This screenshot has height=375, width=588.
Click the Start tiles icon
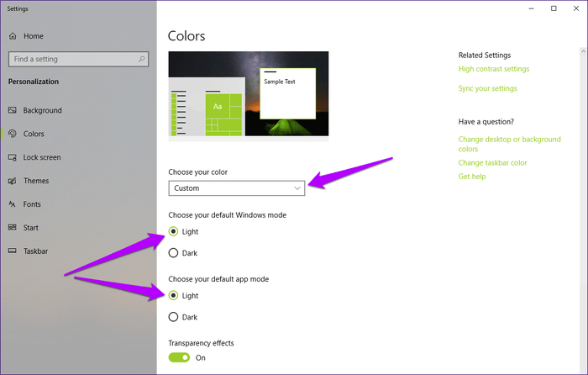click(13, 228)
